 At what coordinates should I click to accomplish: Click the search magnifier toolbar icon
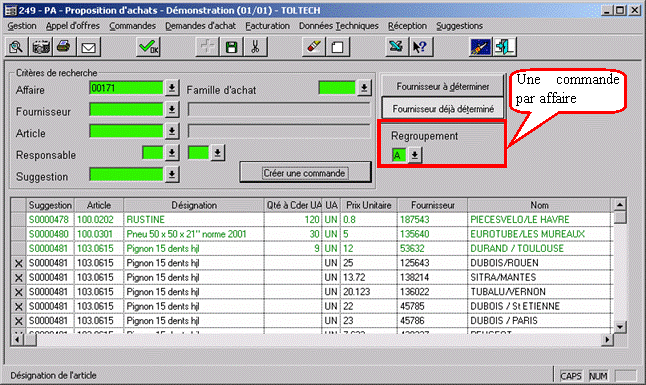(16, 47)
